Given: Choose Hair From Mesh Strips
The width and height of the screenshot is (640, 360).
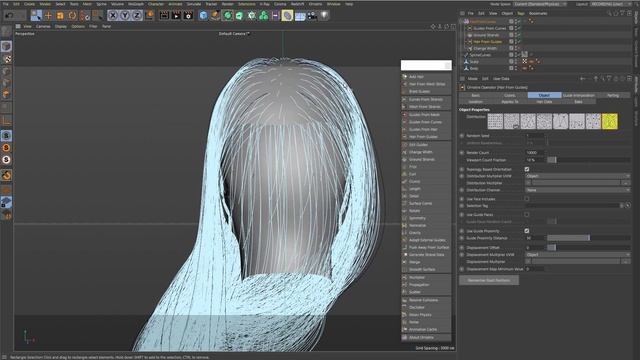Looking at the screenshot, I should click(x=427, y=84).
